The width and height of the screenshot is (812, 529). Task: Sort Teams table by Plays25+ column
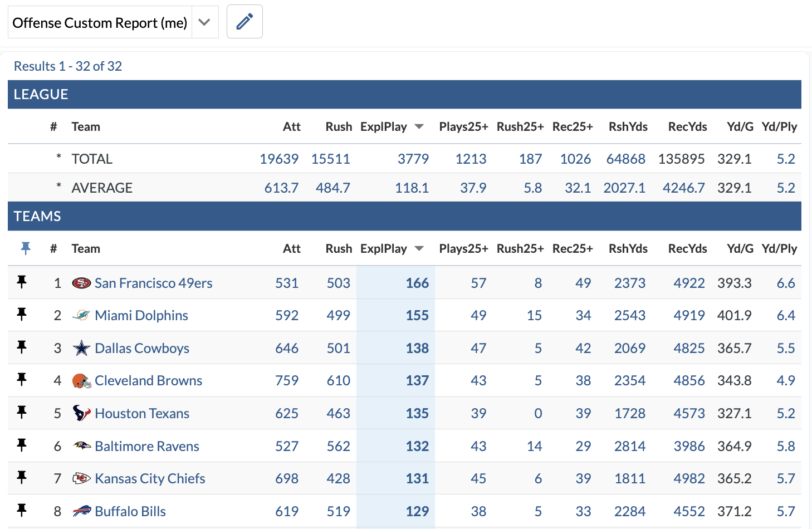click(463, 248)
